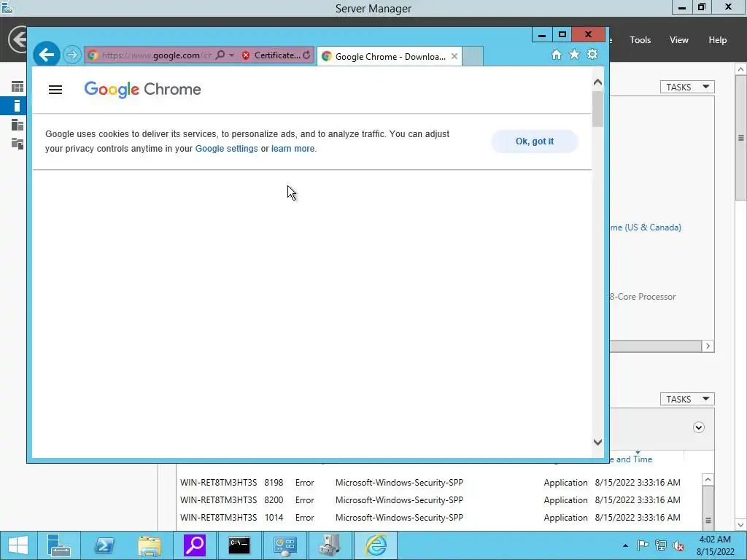Click the muted volume tray icon
747x560 pixels.
coord(678,545)
